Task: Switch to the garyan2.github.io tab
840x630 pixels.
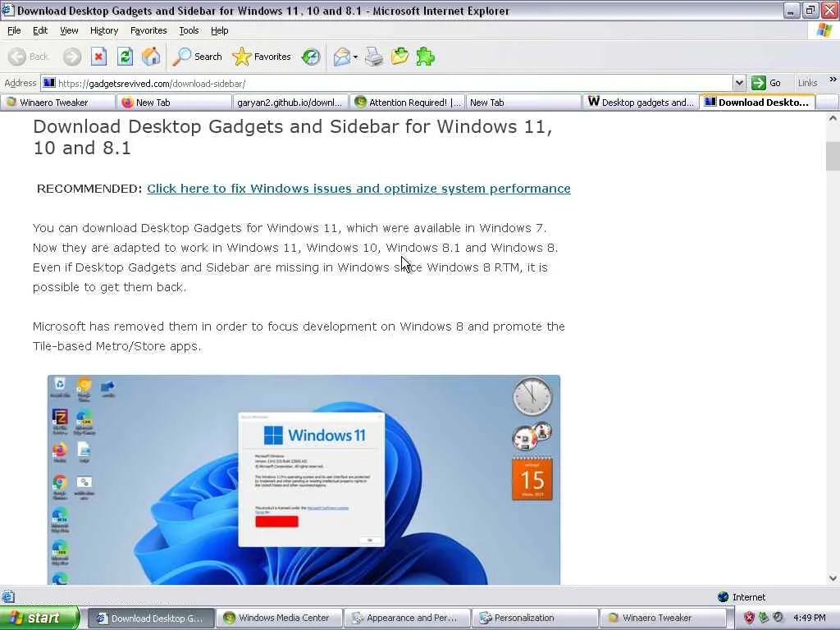Action: coord(290,103)
